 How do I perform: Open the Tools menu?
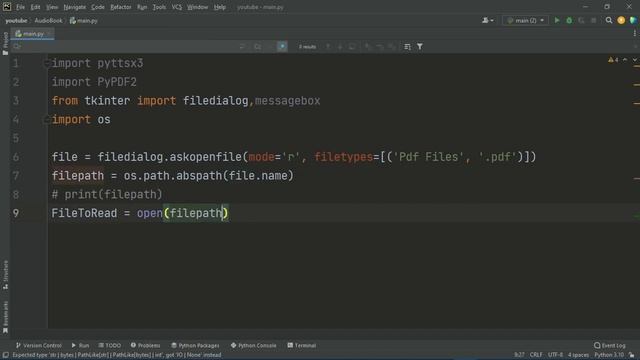(x=160, y=7)
